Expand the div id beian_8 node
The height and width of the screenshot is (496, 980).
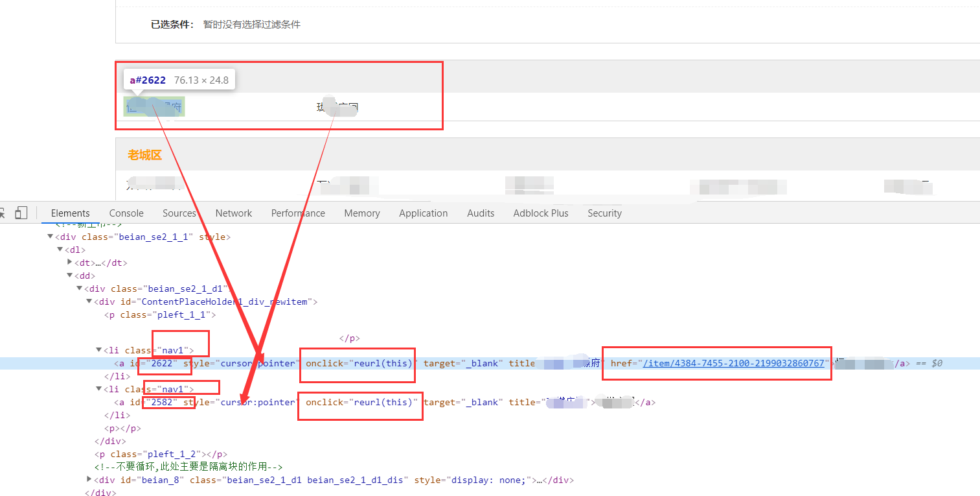coord(89,480)
